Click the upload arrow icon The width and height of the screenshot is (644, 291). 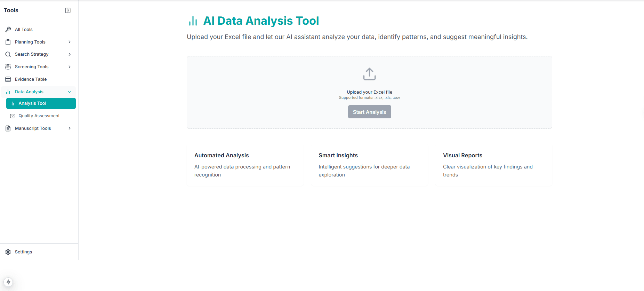[369, 74]
